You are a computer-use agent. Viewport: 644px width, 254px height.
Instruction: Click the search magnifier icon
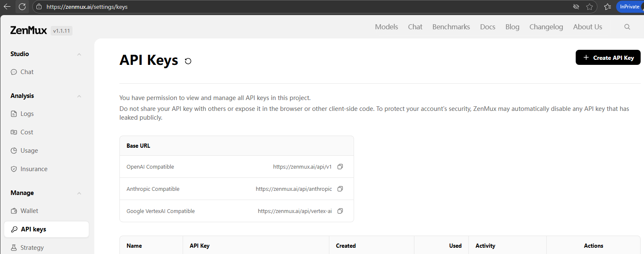click(627, 27)
